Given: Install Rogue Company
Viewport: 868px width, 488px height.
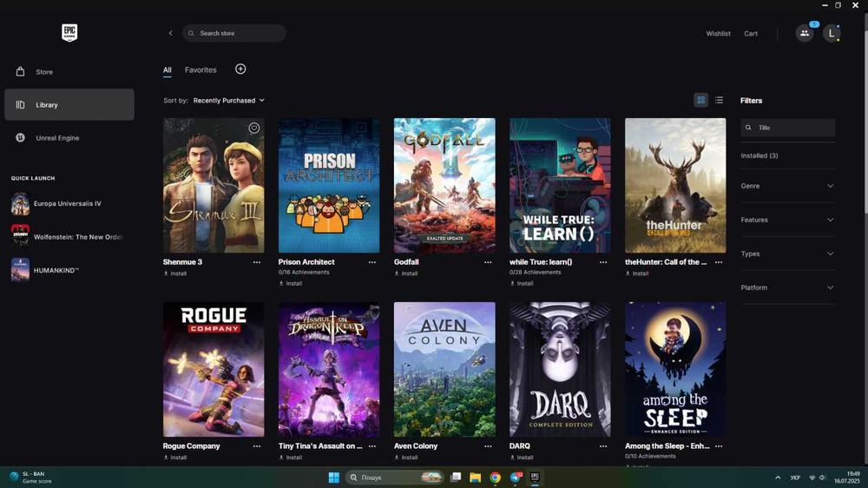Looking at the screenshot, I should tap(175, 458).
